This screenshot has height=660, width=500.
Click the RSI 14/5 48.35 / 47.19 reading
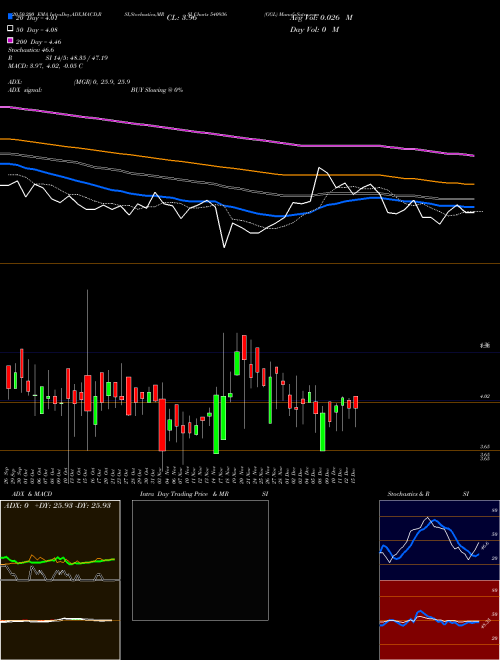tap(58, 58)
